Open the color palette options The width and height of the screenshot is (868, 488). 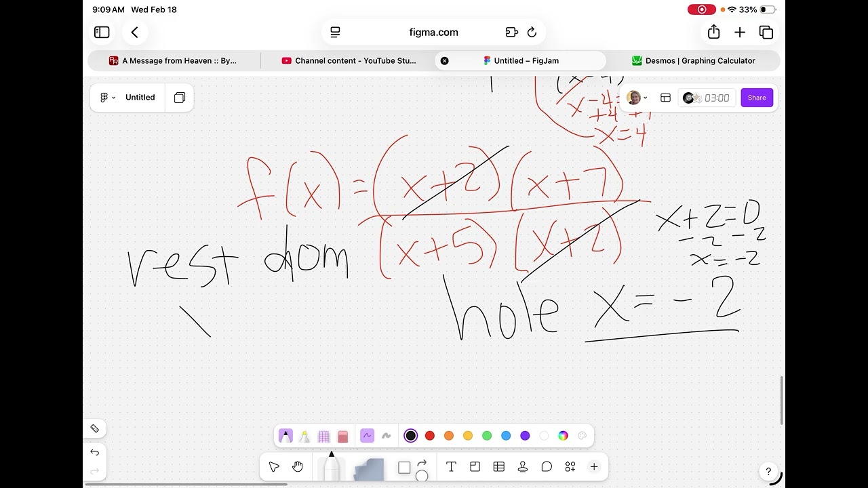point(582,436)
